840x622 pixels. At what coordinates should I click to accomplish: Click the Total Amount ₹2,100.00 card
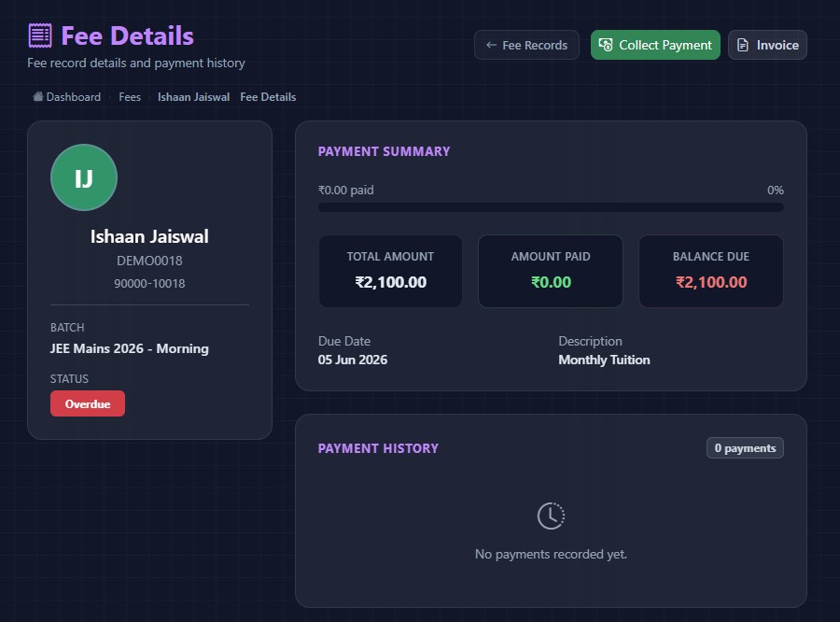tap(390, 272)
